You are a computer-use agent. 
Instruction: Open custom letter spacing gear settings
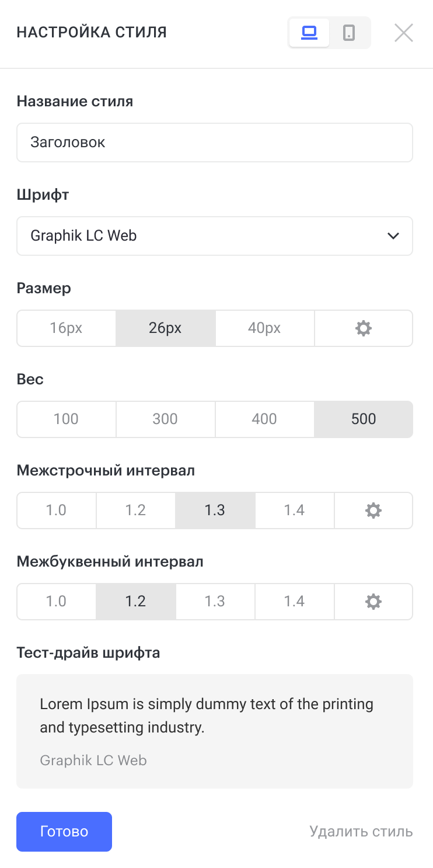373,601
